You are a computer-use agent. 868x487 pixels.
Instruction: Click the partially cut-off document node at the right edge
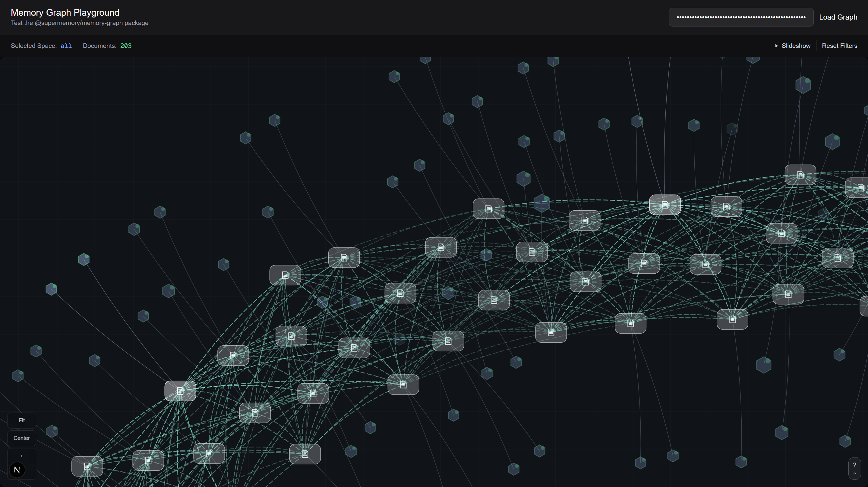click(x=859, y=187)
